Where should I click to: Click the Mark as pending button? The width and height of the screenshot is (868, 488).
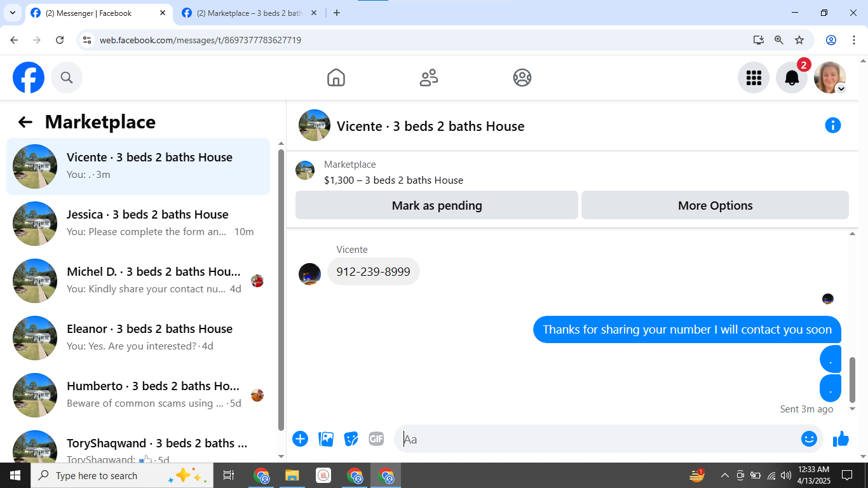(x=437, y=205)
